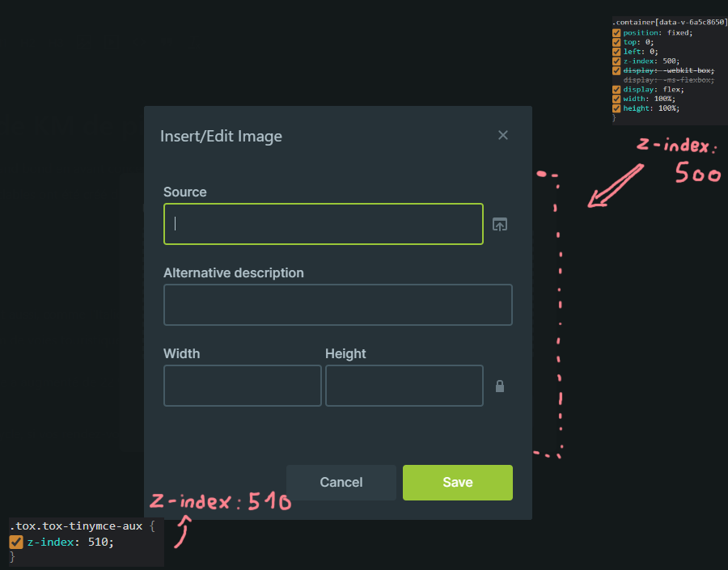Toggle the height: 100% property
This screenshot has width=728, height=570.
tap(616, 108)
